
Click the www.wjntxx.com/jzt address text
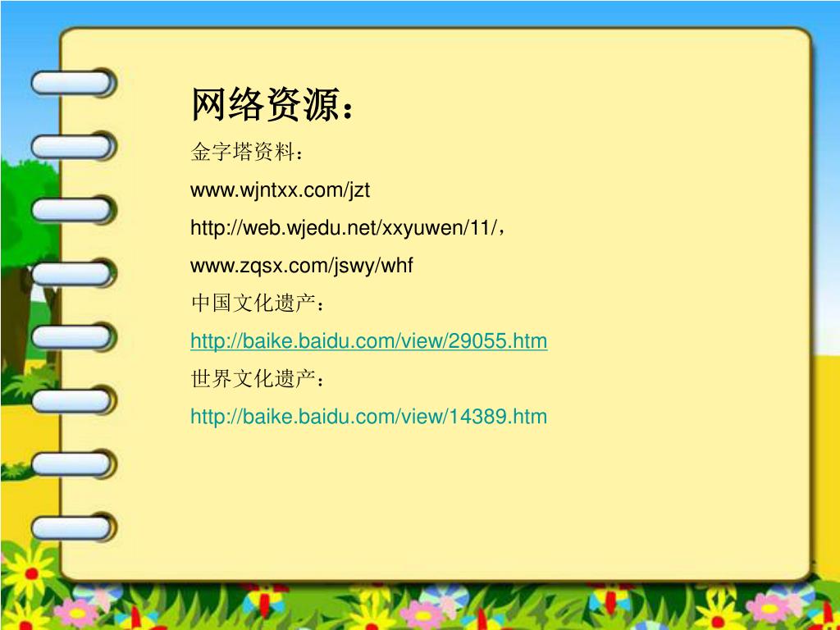pyautogui.click(x=281, y=190)
